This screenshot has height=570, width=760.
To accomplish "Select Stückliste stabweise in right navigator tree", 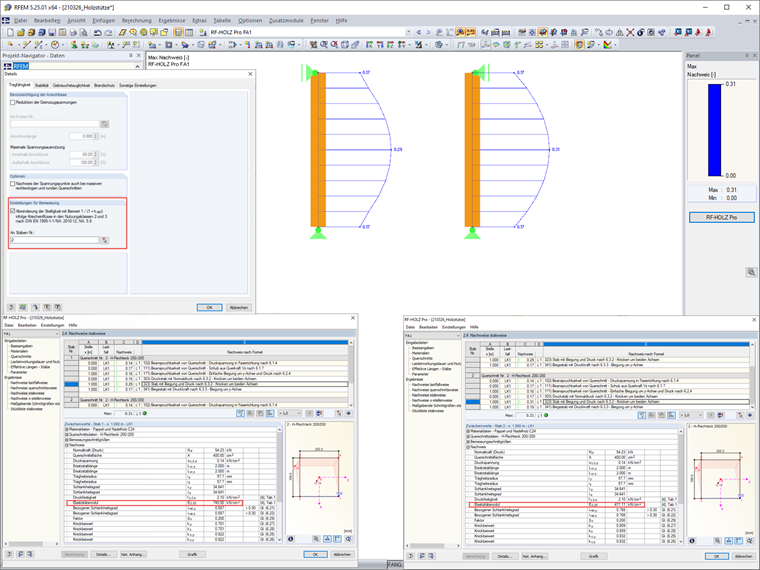I will pos(428,411).
